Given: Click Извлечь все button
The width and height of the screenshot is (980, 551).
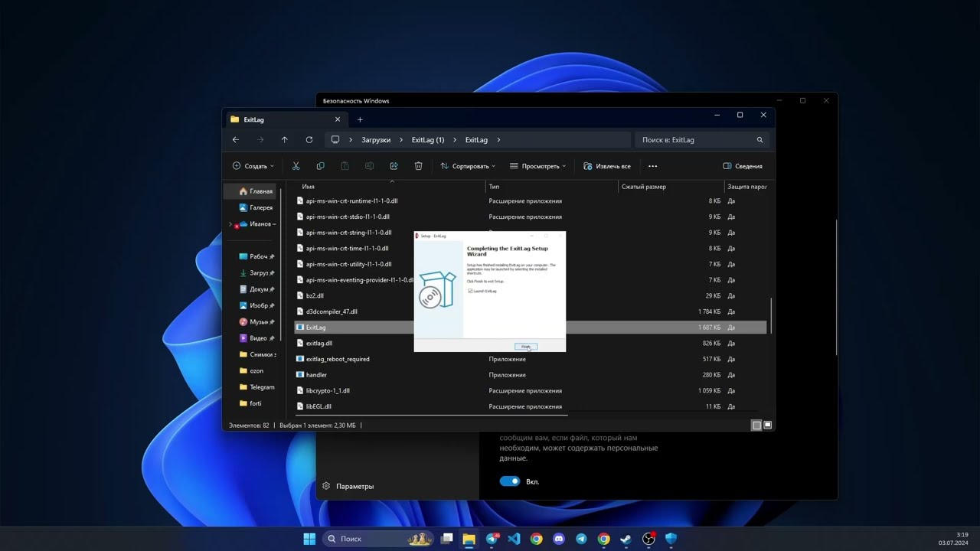Looking at the screenshot, I should click(x=607, y=166).
